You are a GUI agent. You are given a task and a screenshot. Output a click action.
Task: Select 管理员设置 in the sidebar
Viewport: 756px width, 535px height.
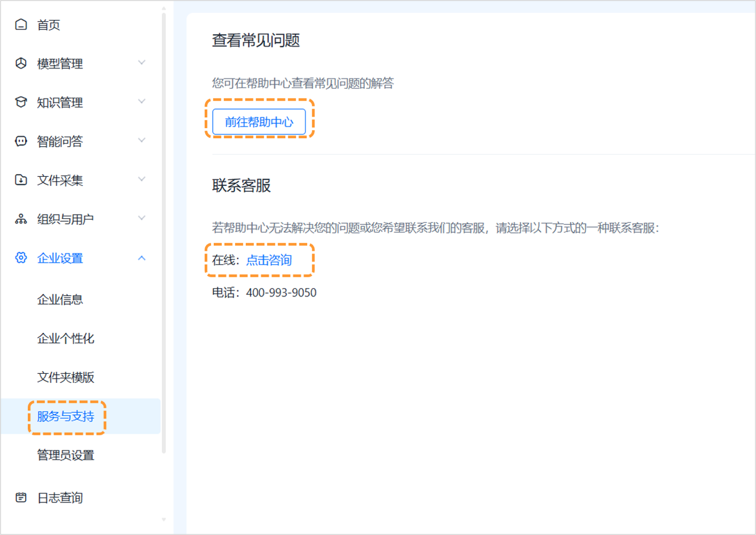(65, 456)
